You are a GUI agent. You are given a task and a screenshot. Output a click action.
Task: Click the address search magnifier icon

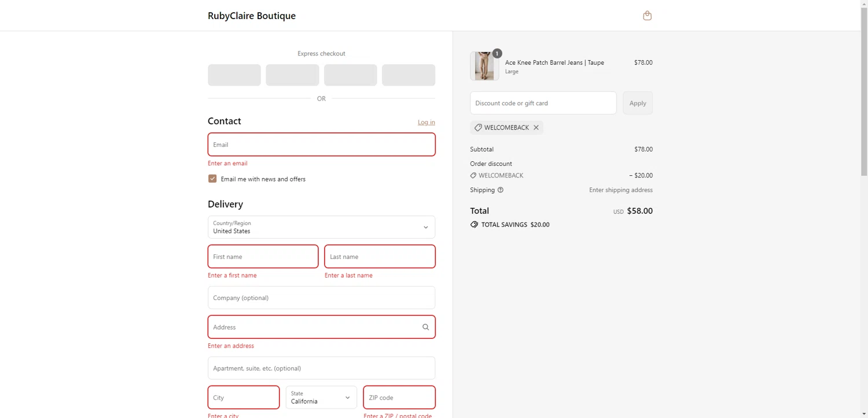(426, 327)
